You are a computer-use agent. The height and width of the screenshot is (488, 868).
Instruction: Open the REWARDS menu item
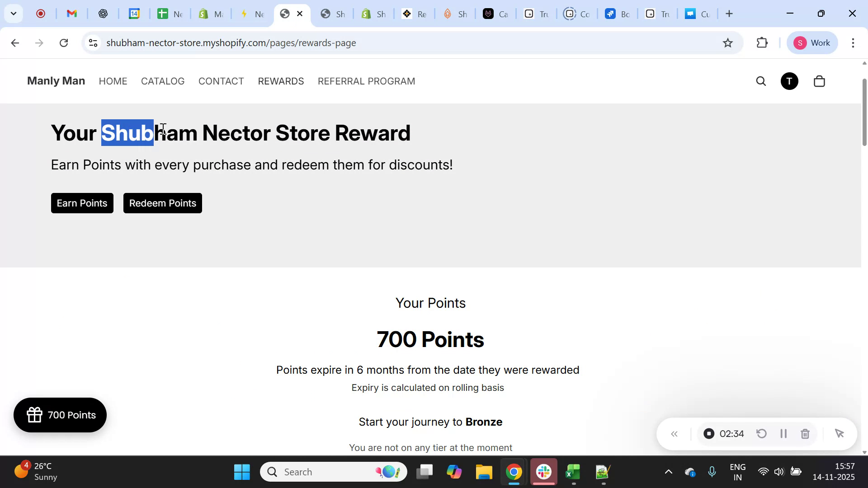click(281, 81)
